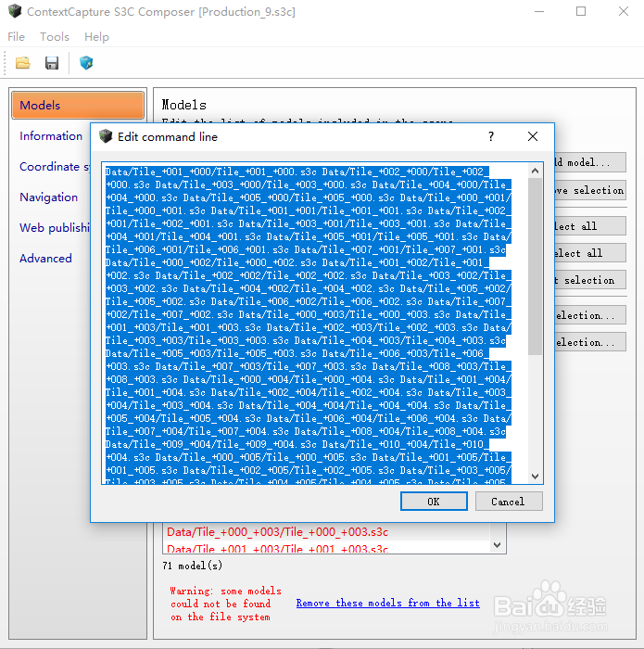644x649 pixels.
Task: Click Remove these models from the list
Action: (x=387, y=603)
